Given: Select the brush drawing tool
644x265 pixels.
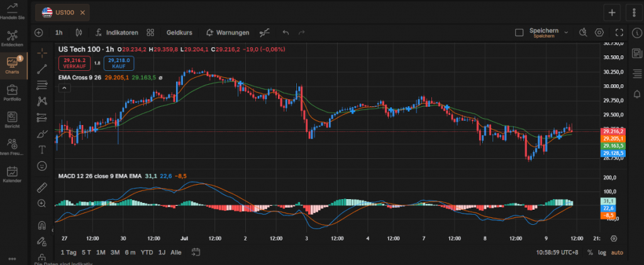Looking at the screenshot, I should pos(42,134).
